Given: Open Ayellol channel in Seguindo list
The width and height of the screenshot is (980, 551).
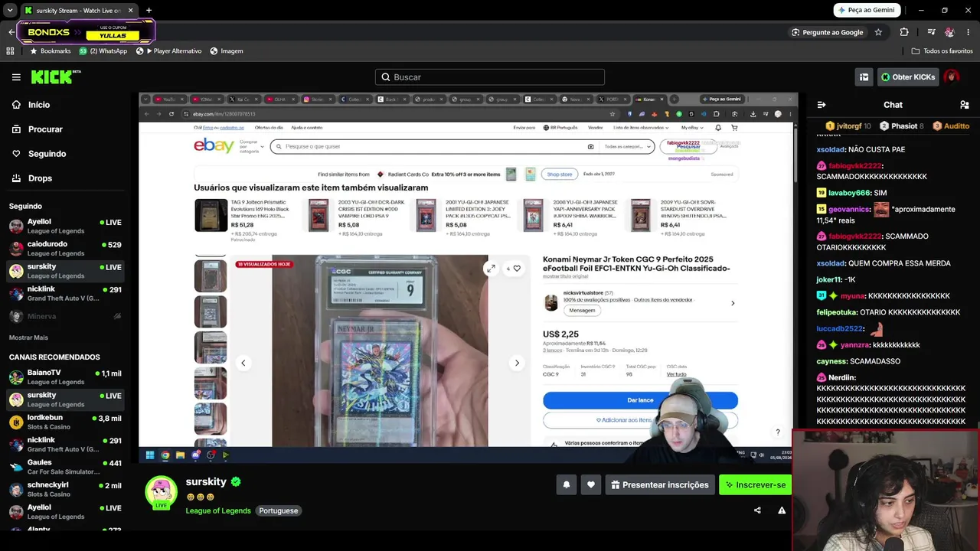Looking at the screenshot, I should tap(65, 227).
